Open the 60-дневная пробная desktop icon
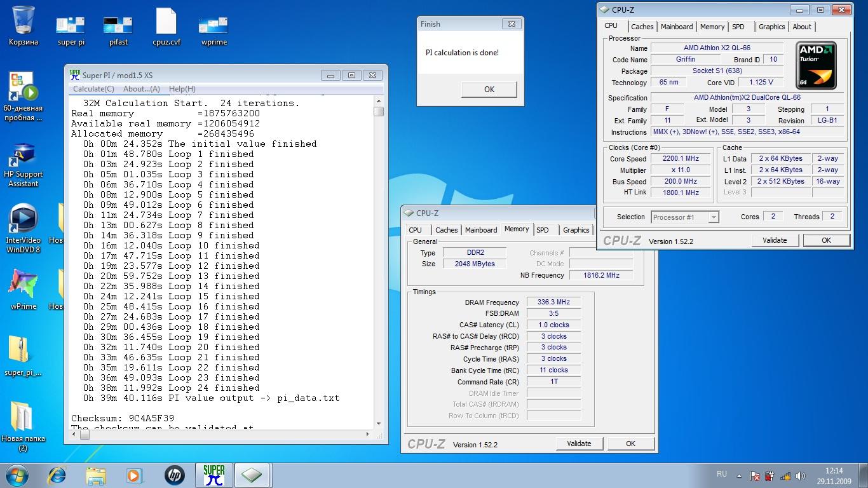This screenshot has width=868, height=488. 23,96
